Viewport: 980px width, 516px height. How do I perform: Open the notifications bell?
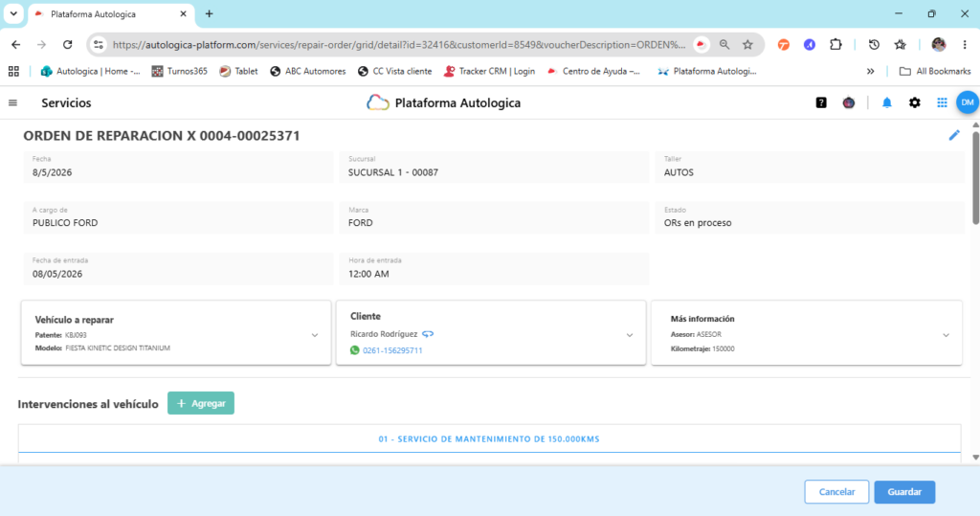[x=887, y=103]
